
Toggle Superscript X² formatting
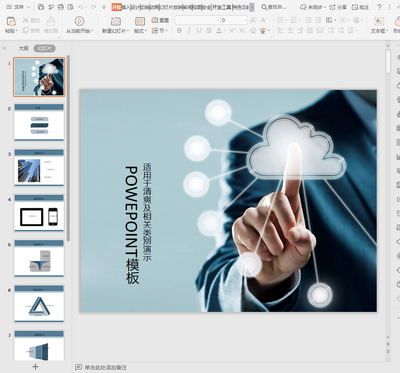click(x=232, y=31)
